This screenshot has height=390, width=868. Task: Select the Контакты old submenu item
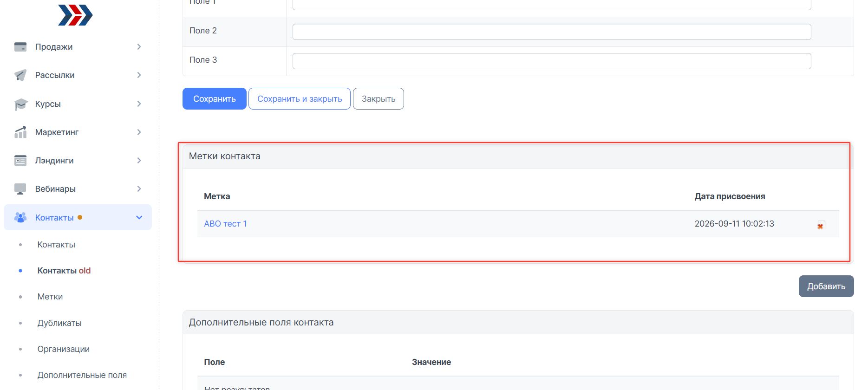click(x=64, y=271)
